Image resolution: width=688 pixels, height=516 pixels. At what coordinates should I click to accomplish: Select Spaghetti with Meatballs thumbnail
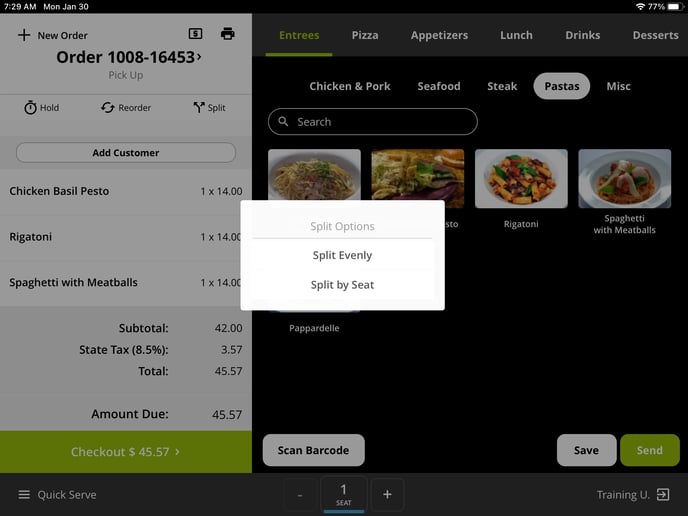click(624, 179)
